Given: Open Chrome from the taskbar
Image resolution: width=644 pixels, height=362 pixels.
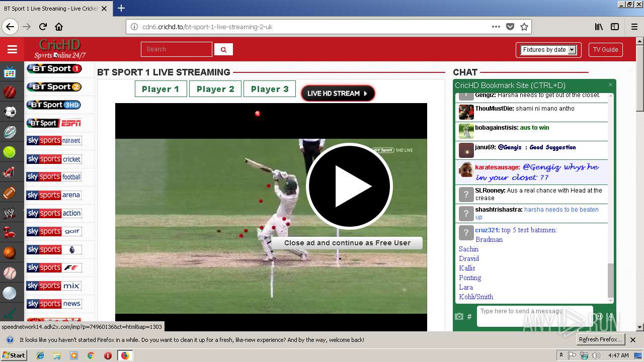Looking at the screenshot, I should 91,355.
